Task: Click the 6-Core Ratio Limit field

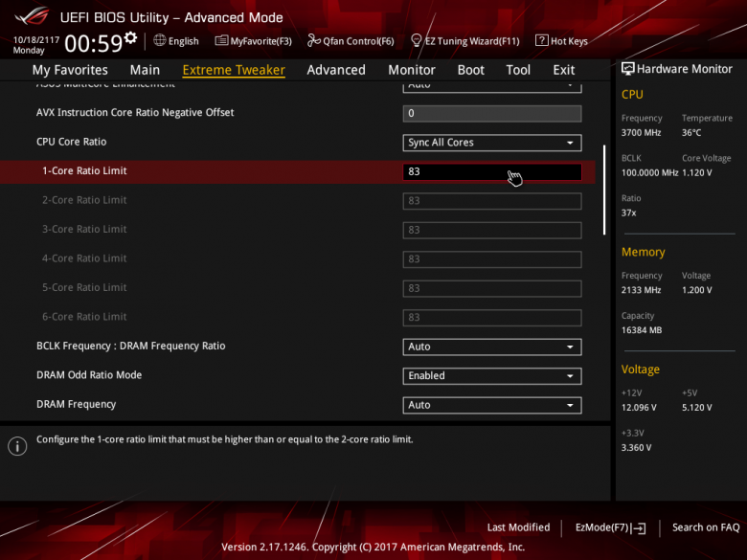Action: [x=492, y=317]
